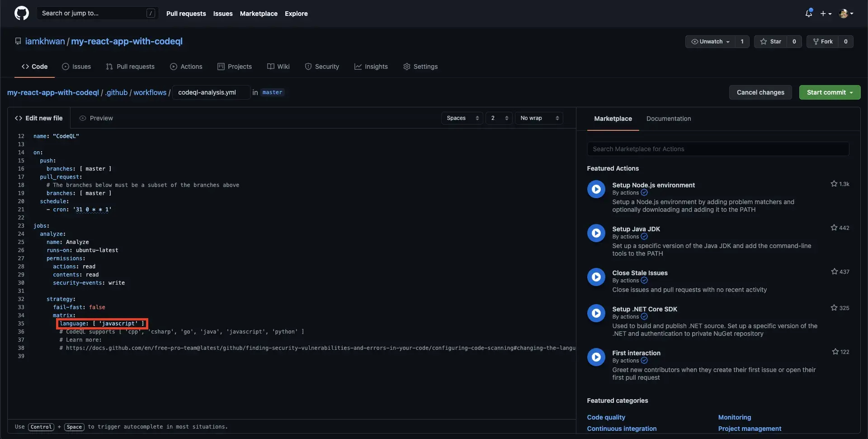Select the Marketplace side panel tab
The image size is (868, 439).
click(613, 119)
